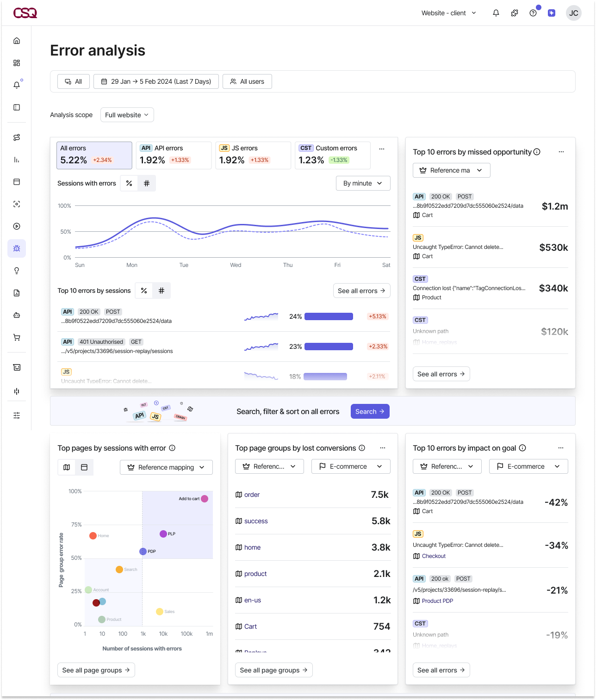This screenshot has height=700, width=596.
Task: Open the bar chart analytics icon in sidebar
Action: pos(17,160)
